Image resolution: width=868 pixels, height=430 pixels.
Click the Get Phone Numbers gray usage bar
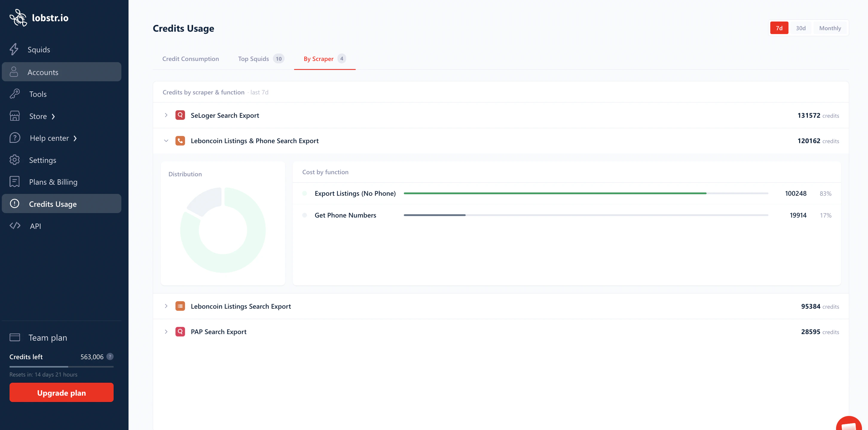pyautogui.click(x=434, y=215)
